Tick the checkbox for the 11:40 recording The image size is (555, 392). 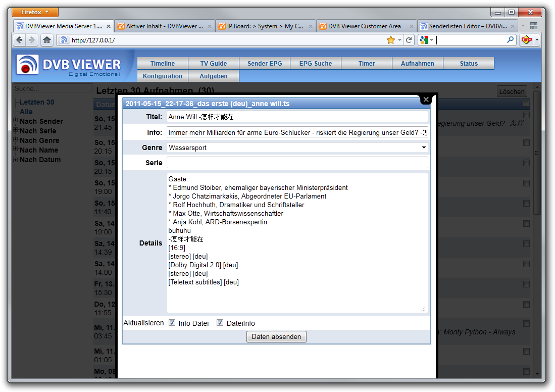coord(526,203)
